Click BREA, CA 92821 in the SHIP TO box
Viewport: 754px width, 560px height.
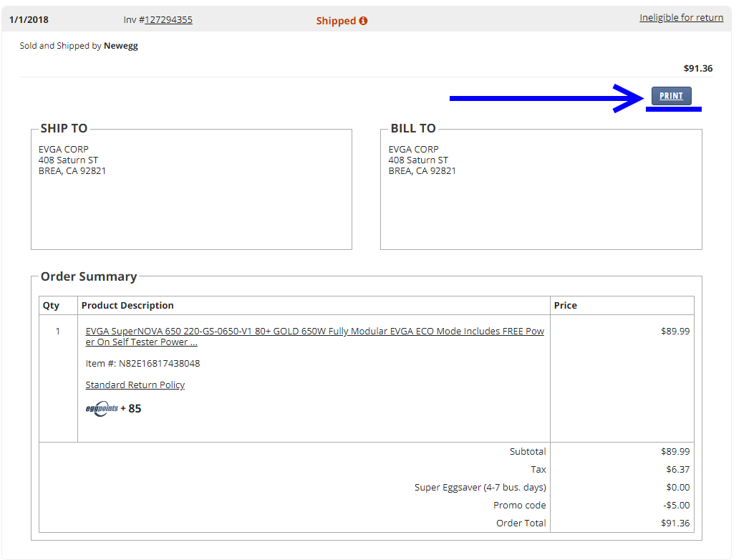click(72, 170)
